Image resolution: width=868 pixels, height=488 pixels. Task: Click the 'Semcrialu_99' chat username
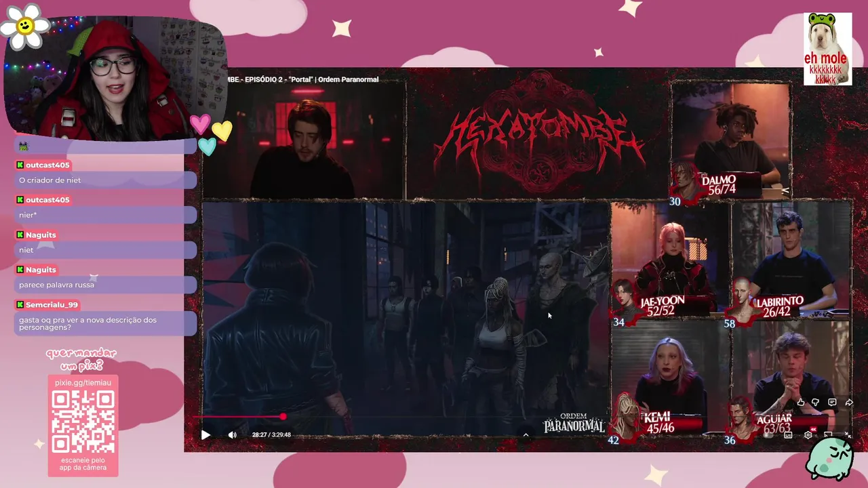click(x=52, y=305)
